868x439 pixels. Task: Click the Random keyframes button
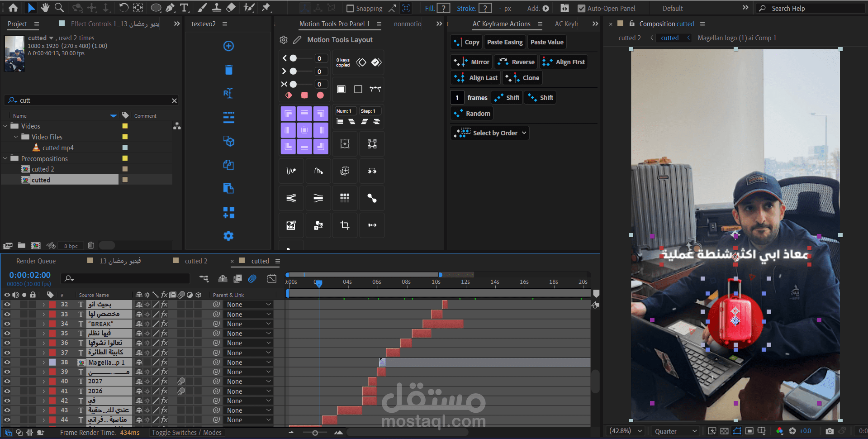click(x=472, y=114)
